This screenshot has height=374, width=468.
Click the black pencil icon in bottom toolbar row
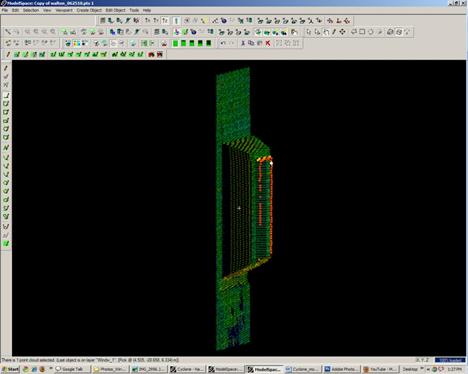tap(8, 54)
